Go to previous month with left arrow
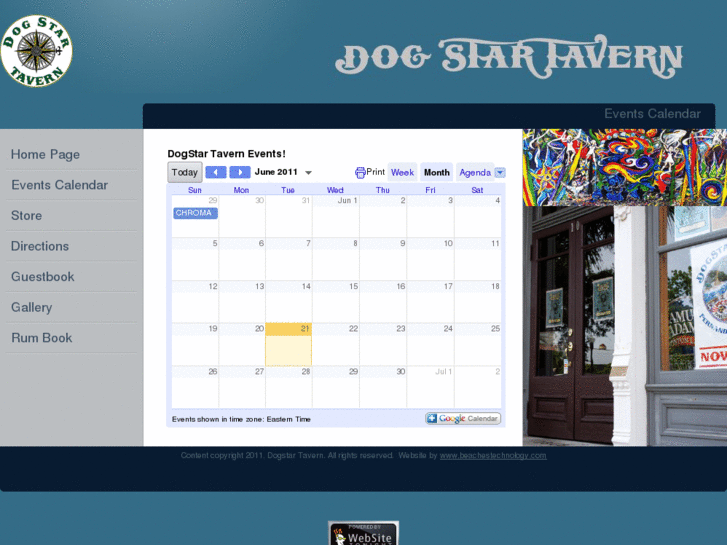 [x=216, y=172]
